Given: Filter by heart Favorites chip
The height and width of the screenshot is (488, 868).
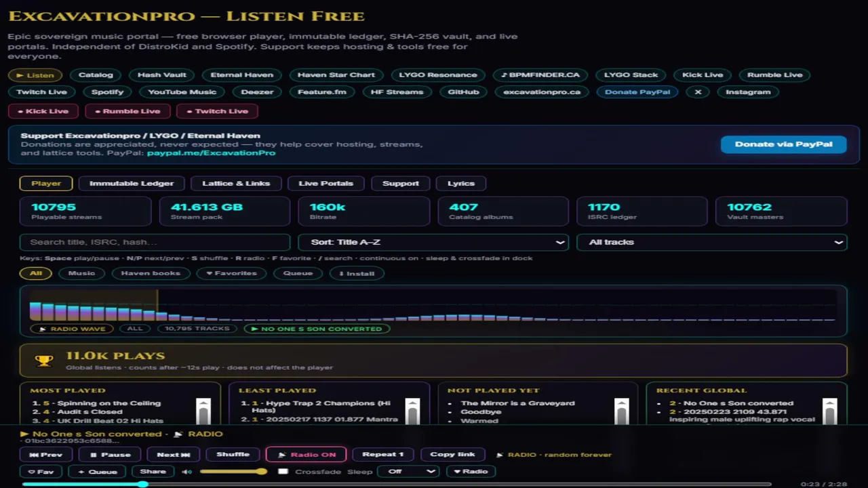Looking at the screenshot, I should [231, 273].
